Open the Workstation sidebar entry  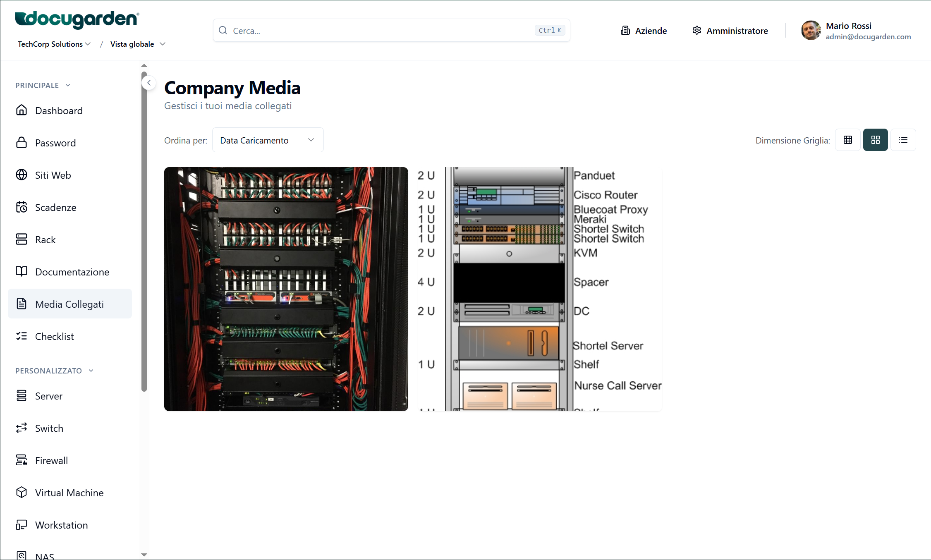(70, 525)
